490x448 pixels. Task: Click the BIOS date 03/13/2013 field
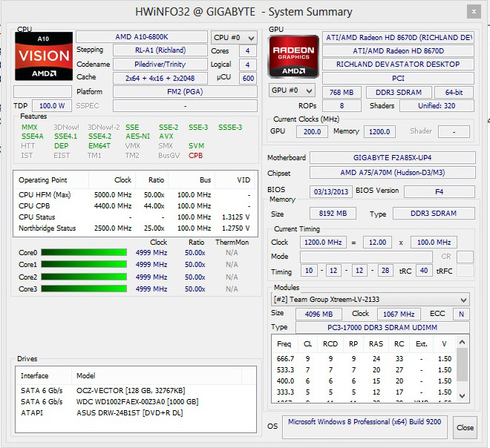pos(331,191)
